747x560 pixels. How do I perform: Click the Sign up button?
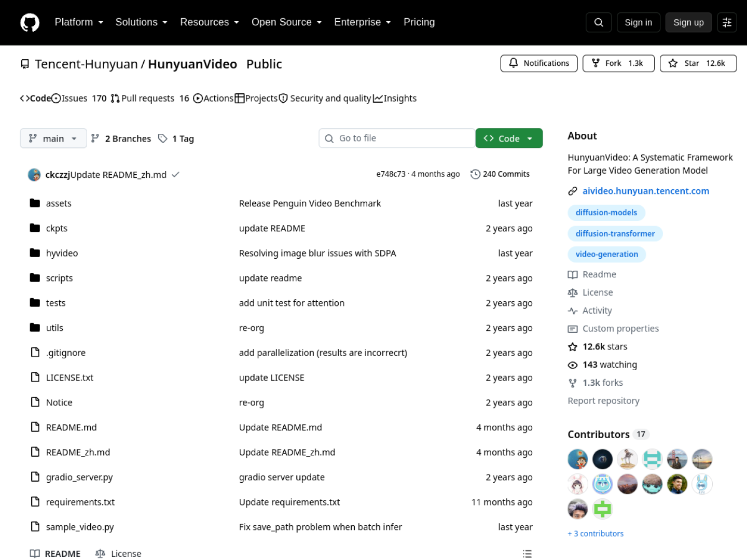click(x=688, y=22)
